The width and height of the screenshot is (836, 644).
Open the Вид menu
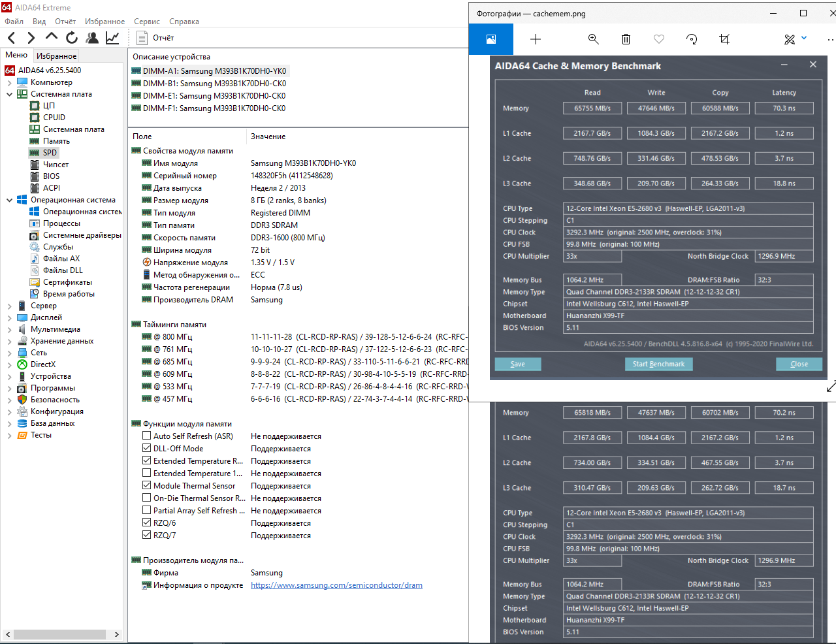(39, 22)
